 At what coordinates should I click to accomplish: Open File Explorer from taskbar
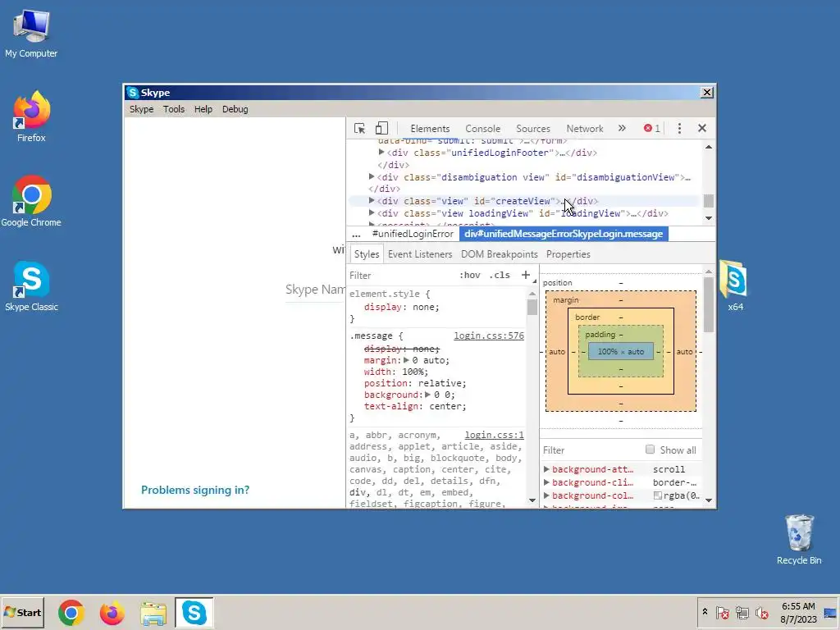[x=153, y=612]
